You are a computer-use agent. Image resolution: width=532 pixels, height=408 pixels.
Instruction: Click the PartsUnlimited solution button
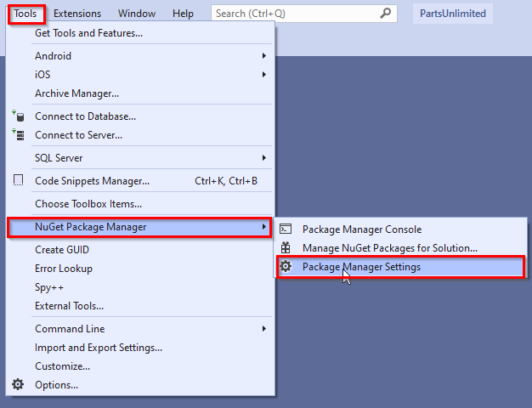(x=453, y=14)
